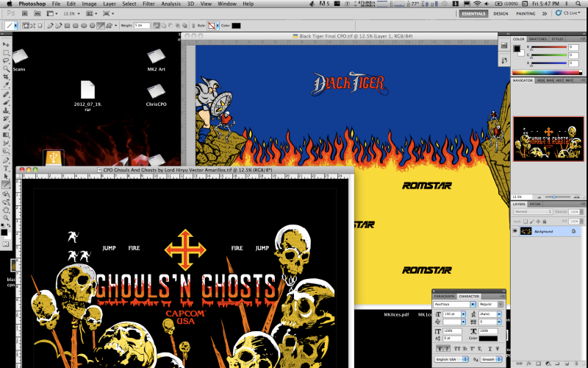The height and width of the screenshot is (368, 588).
Task: Select the Lasso tool
Action: (6, 60)
